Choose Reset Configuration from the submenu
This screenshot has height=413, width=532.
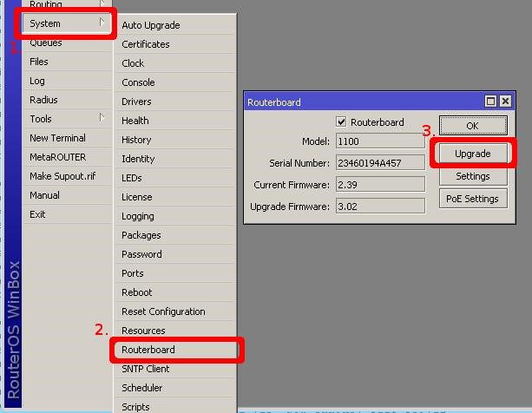[163, 311]
